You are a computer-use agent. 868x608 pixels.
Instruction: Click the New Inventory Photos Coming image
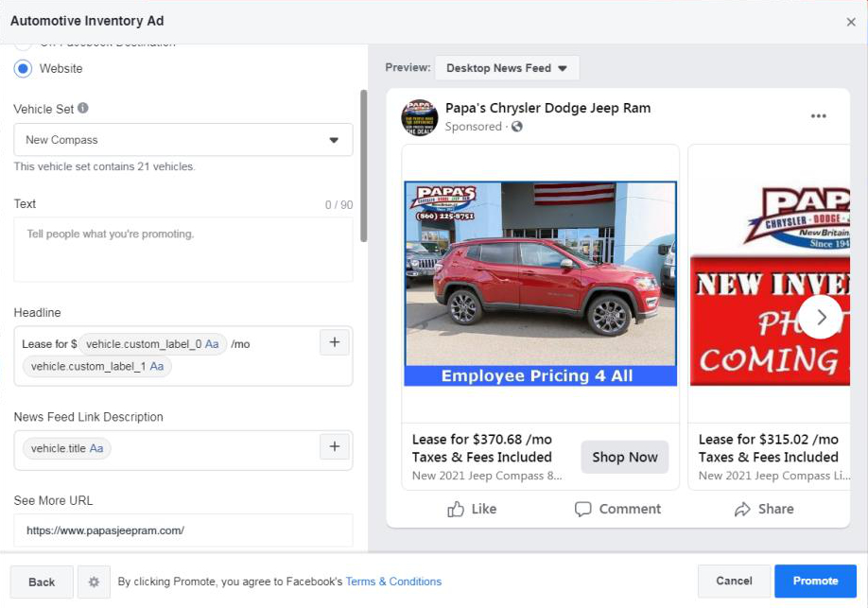(770, 284)
